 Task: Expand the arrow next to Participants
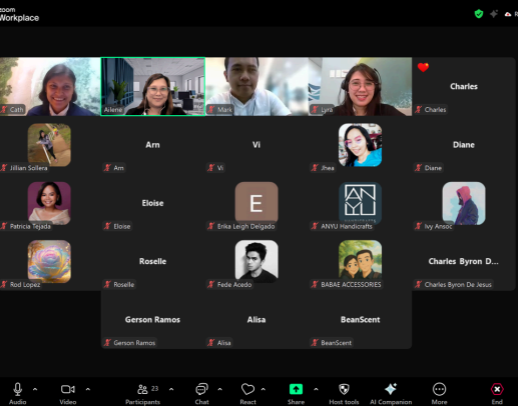171,389
